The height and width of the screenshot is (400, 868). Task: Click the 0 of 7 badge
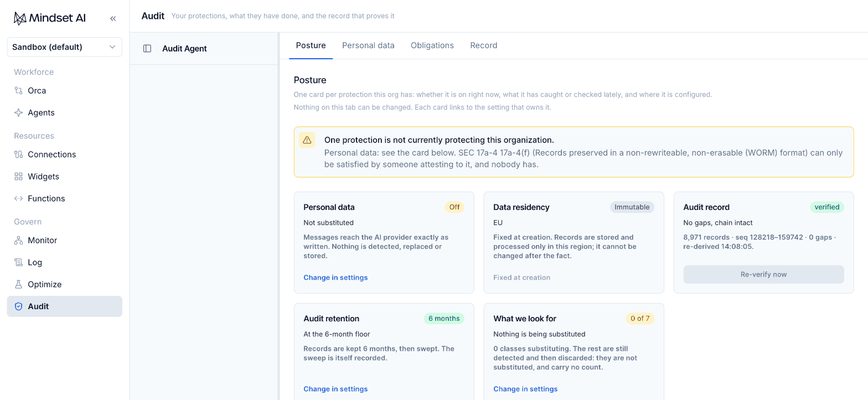pyautogui.click(x=640, y=319)
